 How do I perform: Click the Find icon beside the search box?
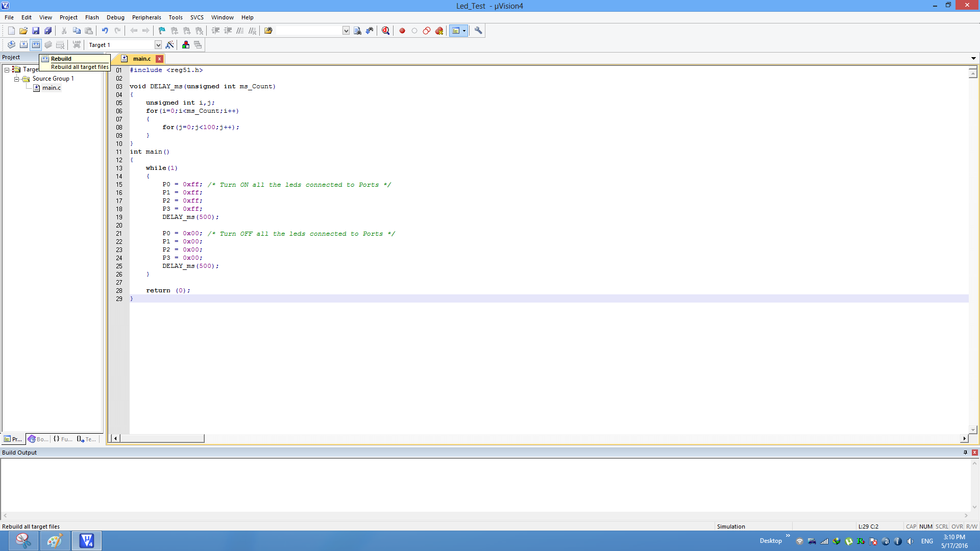(357, 31)
